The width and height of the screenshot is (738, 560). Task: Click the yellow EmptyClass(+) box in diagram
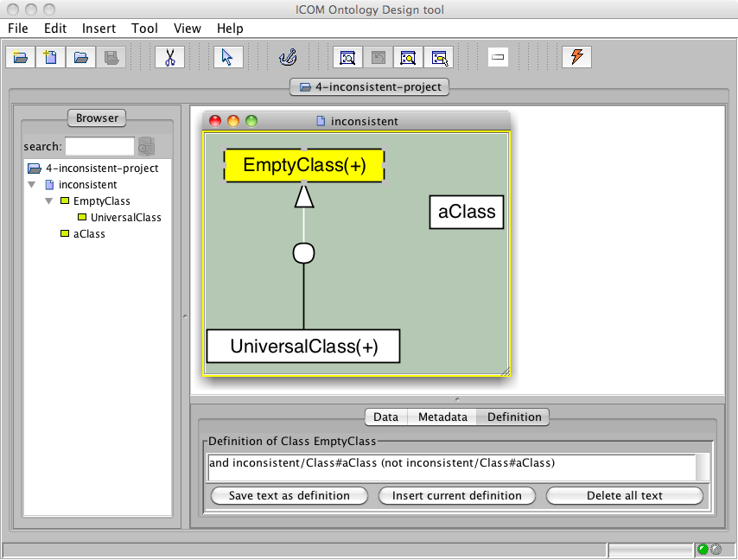pos(304,165)
